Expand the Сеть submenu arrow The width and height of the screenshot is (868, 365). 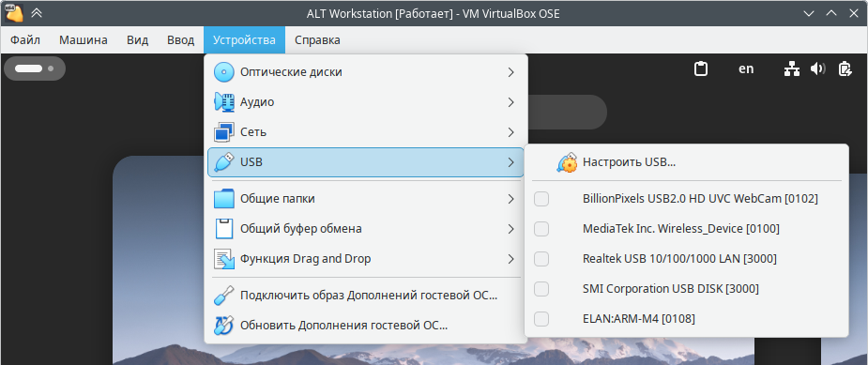510,131
